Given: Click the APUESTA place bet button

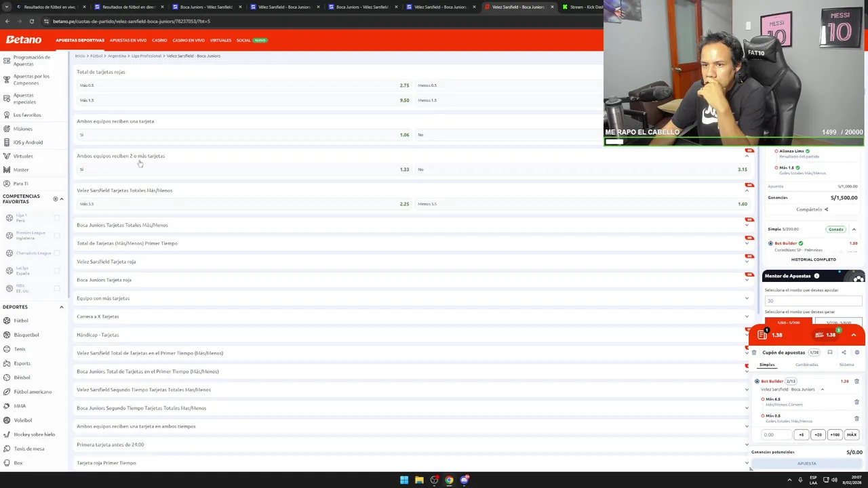Looking at the screenshot, I should click(x=806, y=464).
